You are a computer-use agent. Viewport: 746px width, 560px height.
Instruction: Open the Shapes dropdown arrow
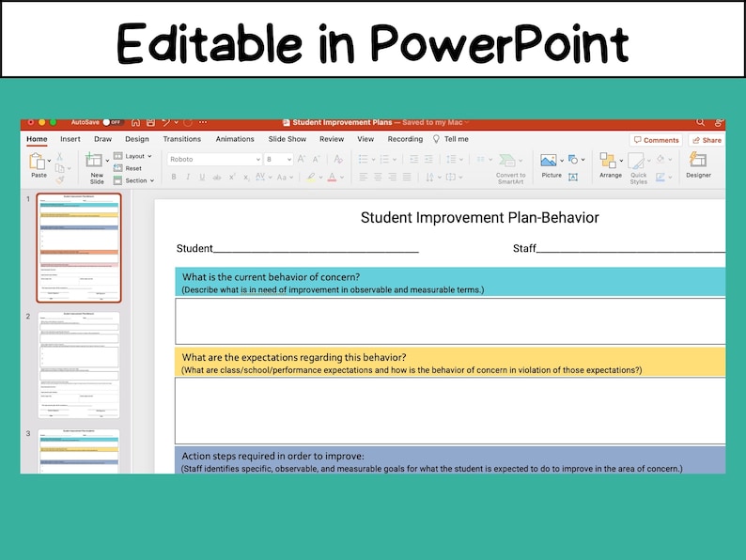[x=583, y=160]
